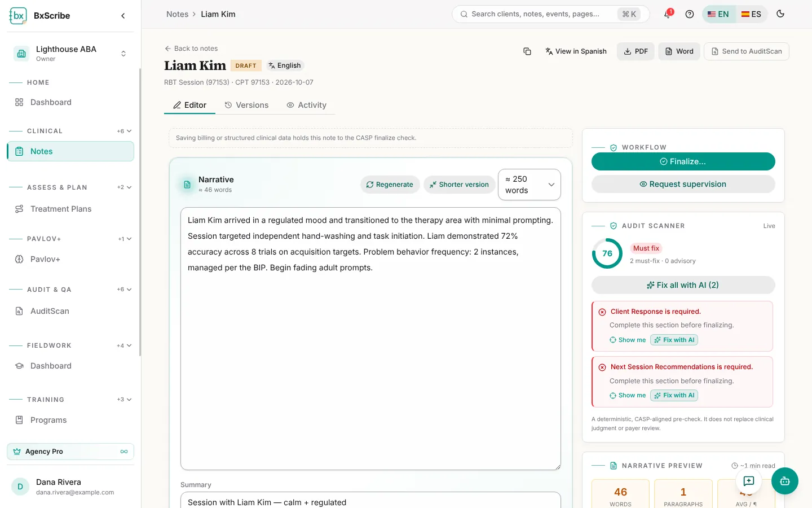Screen dimensions: 812x508
Task: Generate a Shorter version
Action: point(460,185)
